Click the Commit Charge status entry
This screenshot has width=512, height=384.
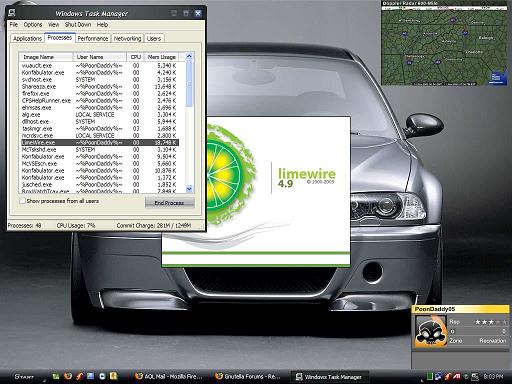click(x=154, y=226)
